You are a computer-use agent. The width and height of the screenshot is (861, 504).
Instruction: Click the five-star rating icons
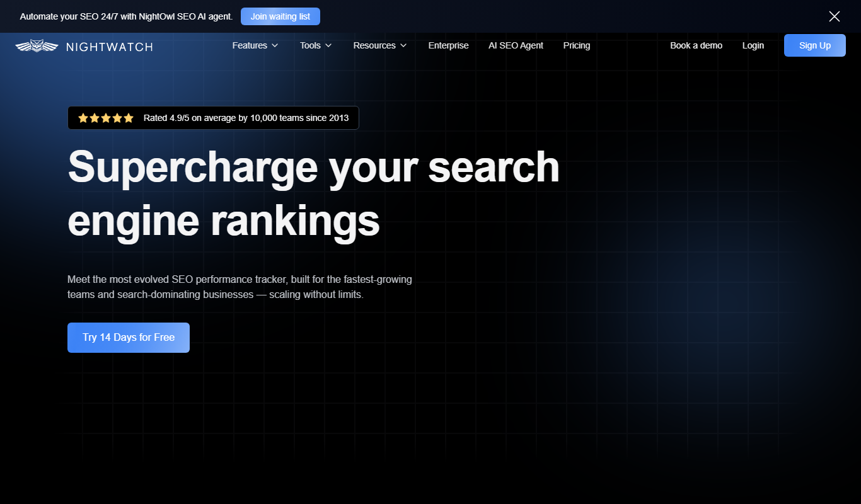[x=106, y=118]
